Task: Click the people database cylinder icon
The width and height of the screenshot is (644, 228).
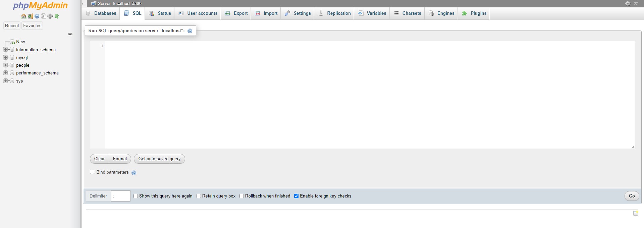Action: pos(12,65)
